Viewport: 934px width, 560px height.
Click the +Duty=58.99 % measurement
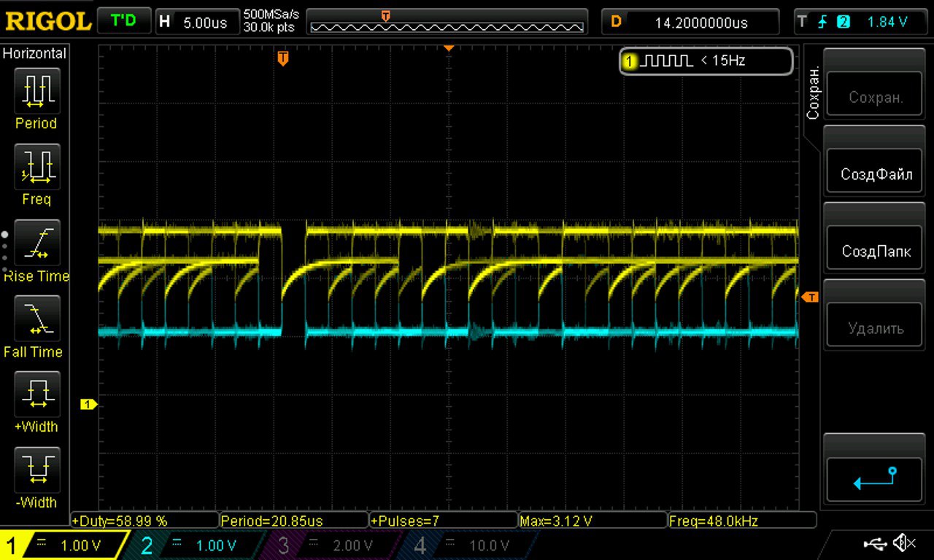pyautogui.click(x=144, y=521)
